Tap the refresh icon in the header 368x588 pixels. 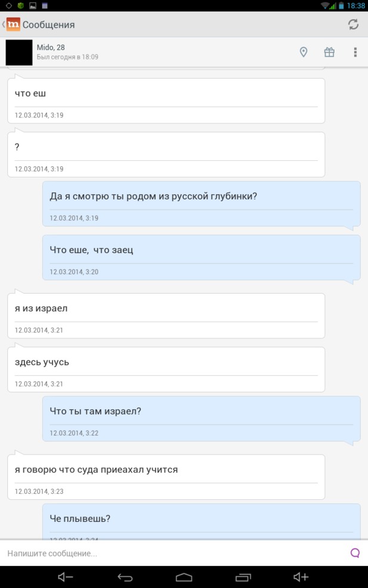click(353, 25)
